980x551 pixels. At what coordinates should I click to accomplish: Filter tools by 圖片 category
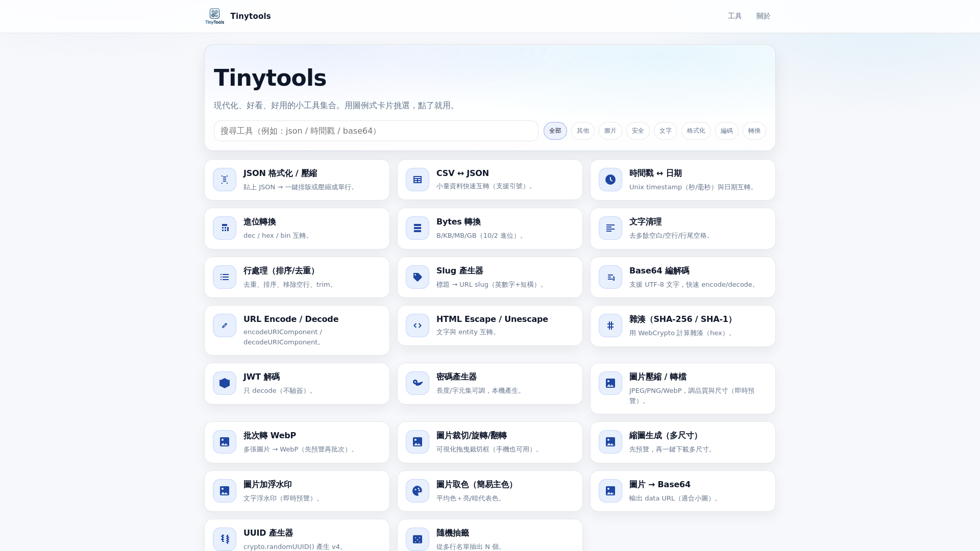(610, 131)
